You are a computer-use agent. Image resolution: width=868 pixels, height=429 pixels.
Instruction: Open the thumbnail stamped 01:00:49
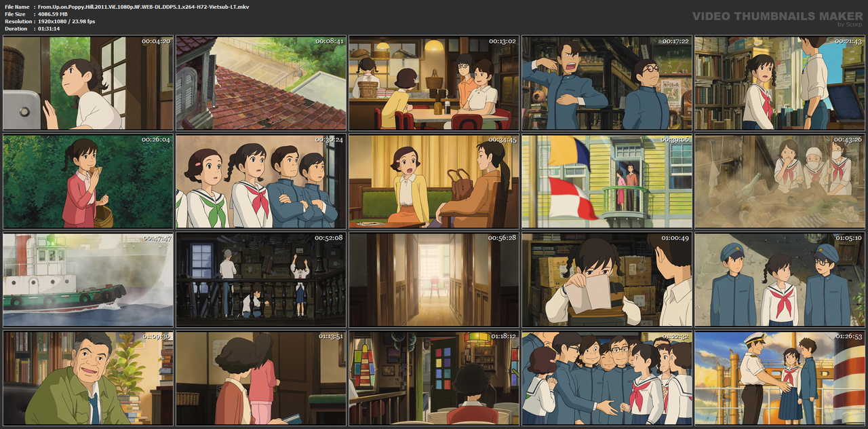tap(607, 280)
